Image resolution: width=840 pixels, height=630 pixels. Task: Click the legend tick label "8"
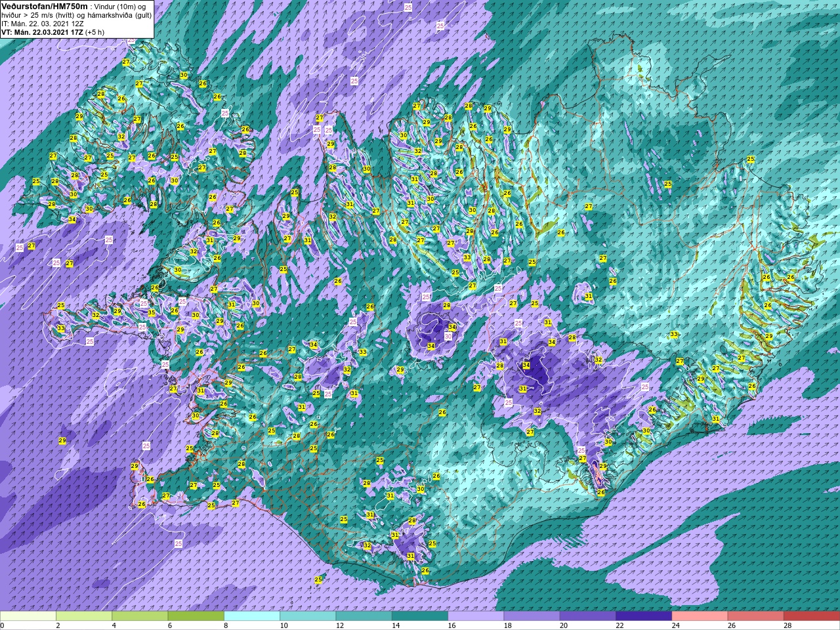[226, 625]
